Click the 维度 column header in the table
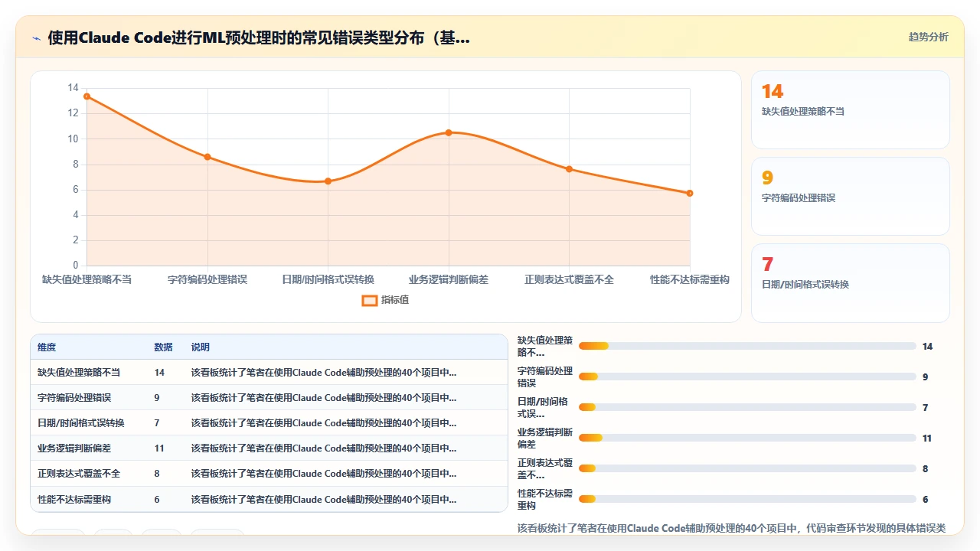Viewport: 980px width, 551px height. [47, 347]
